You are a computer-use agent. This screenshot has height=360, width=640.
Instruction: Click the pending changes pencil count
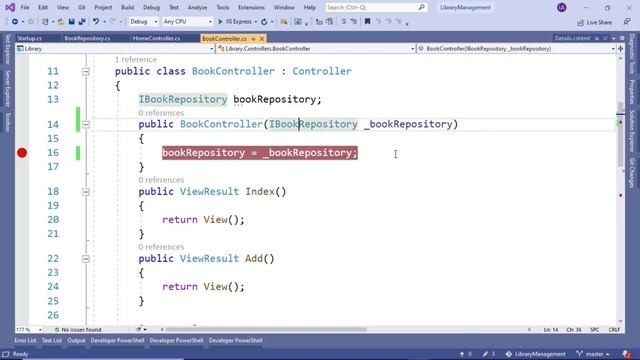(489, 354)
